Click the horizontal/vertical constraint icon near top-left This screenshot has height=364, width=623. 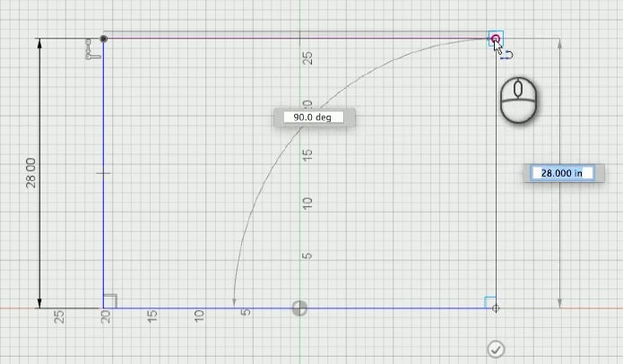[93, 49]
